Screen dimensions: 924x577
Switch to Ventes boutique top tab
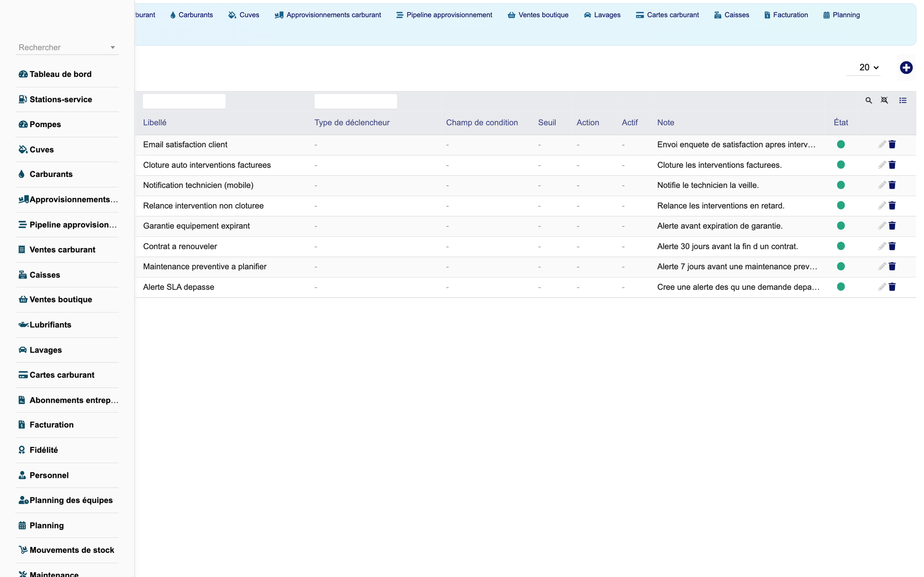tap(538, 15)
